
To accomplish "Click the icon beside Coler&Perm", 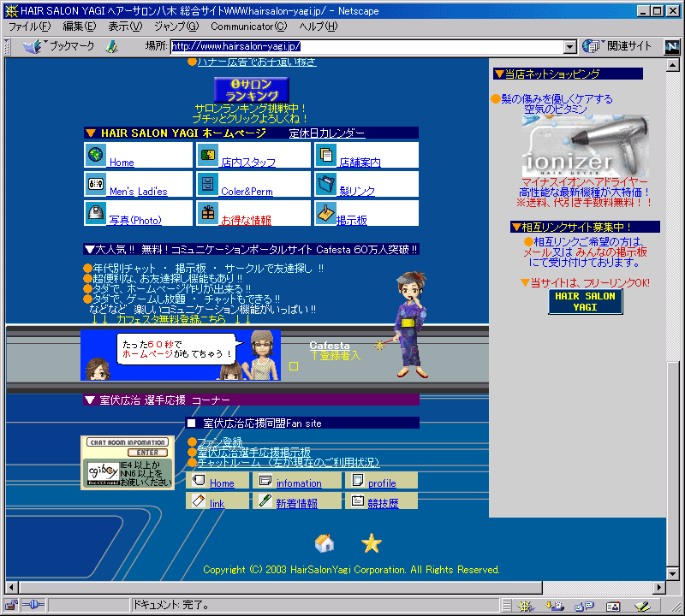I will click(207, 184).
